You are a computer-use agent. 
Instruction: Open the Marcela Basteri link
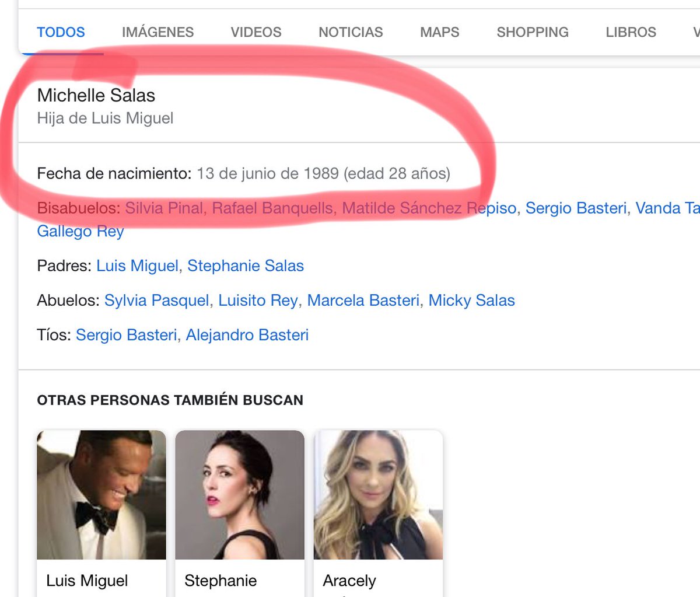coord(363,301)
